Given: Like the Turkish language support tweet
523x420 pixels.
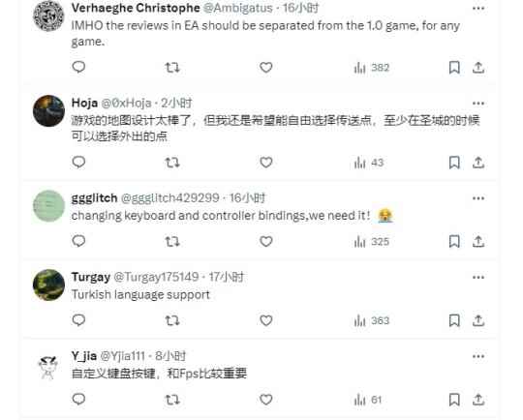Looking at the screenshot, I should (265, 320).
